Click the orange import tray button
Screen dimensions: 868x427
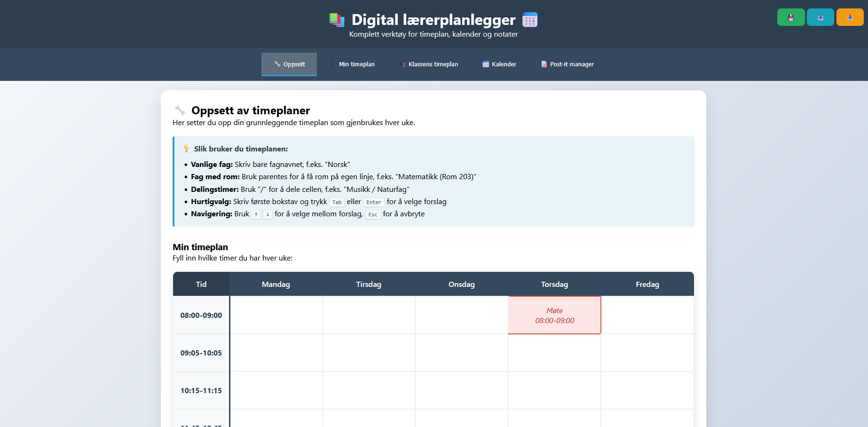[x=850, y=17]
